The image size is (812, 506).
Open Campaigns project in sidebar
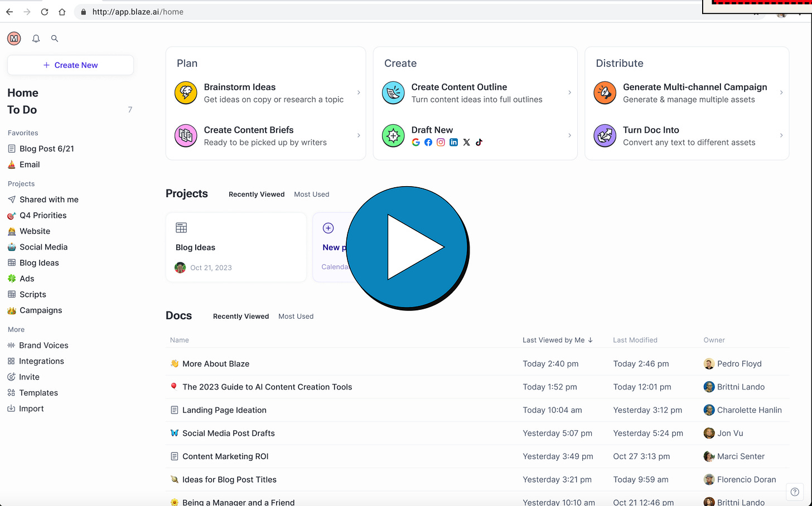tap(35, 310)
